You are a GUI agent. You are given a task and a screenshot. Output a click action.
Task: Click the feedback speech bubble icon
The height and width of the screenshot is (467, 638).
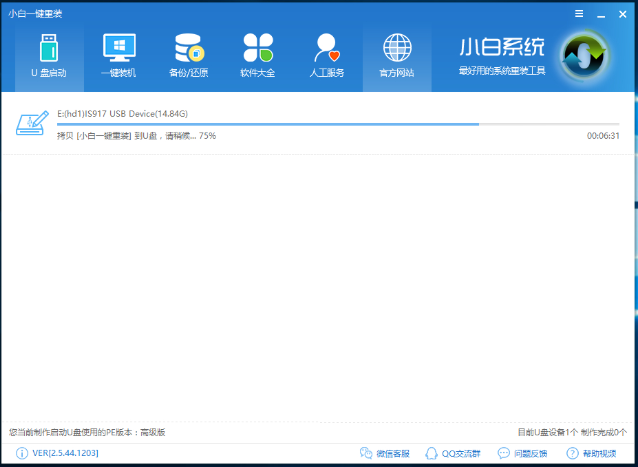504,453
